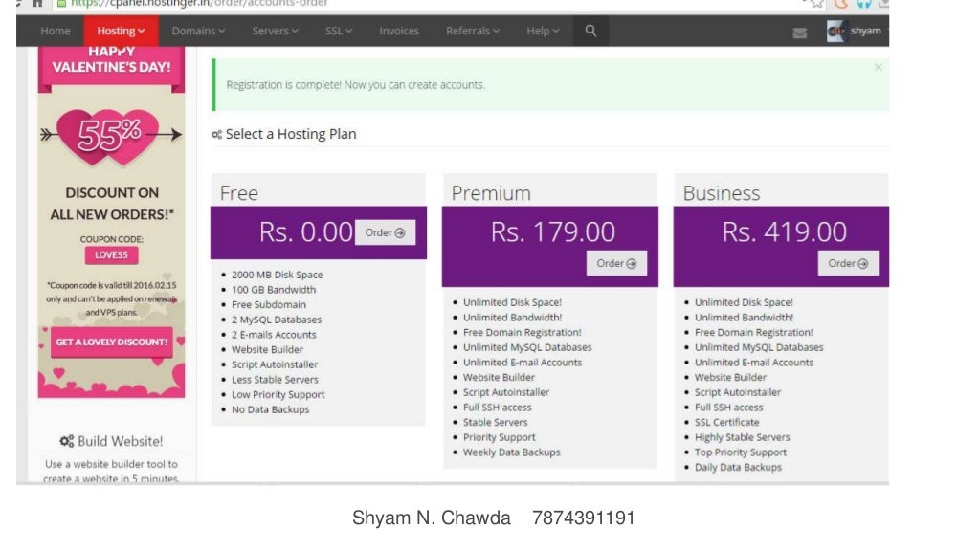Image resolution: width=980 pixels, height=551 pixels.
Task: Click the gears icon beside Build Website
Action: tap(66, 441)
